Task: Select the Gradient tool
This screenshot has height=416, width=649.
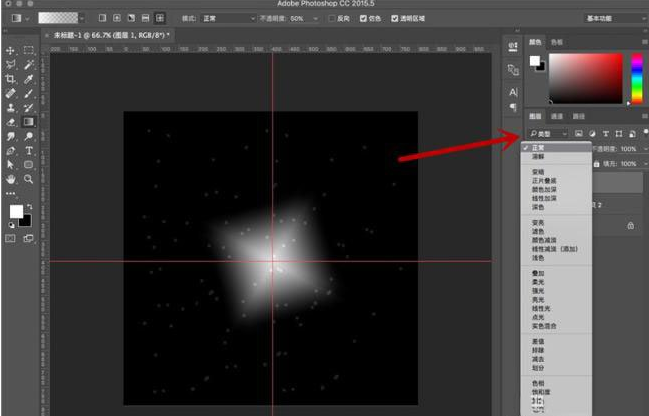Action: click(29, 122)
